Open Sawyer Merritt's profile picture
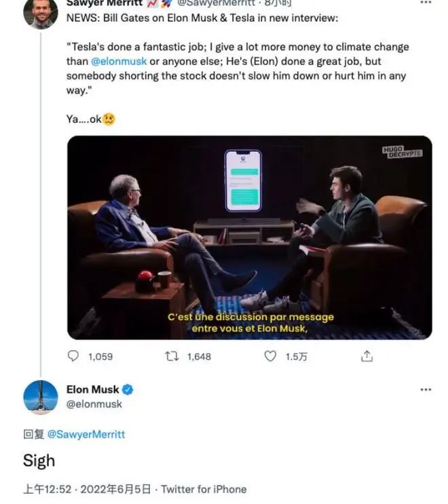This screenshot has width=448, height=504. coord(40,12)
